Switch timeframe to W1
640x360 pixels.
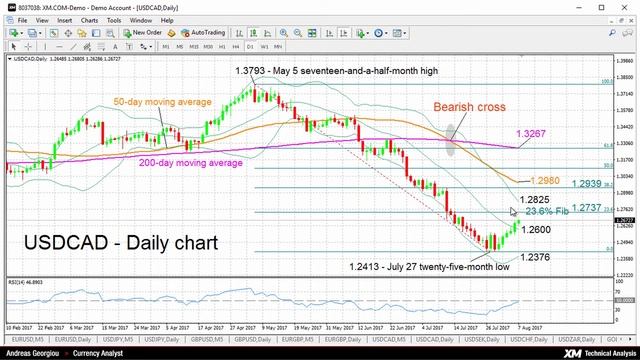click(x=264, y=47)
